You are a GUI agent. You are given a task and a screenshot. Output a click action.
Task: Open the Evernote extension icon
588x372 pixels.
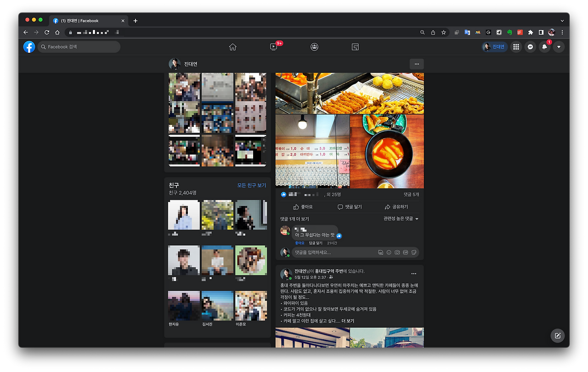[509, 33]
